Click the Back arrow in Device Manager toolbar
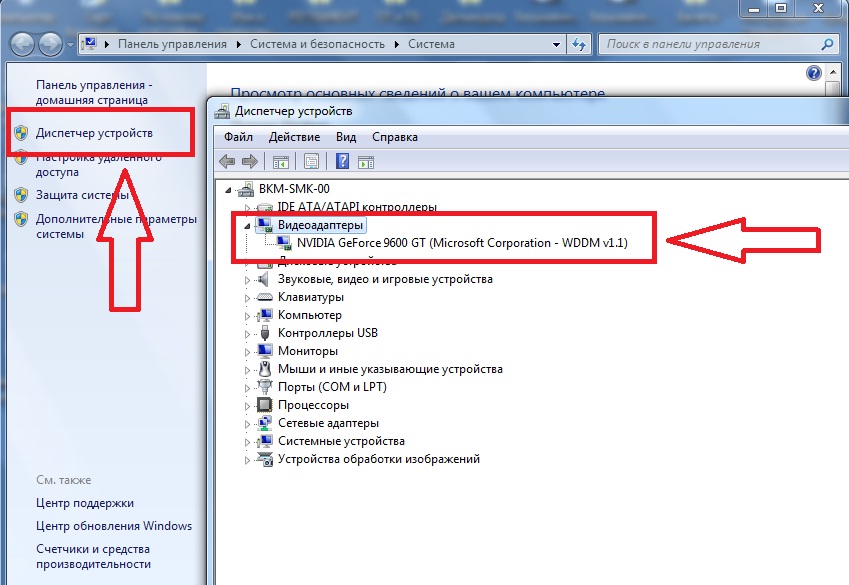Screen dimensions: 849x585 (x=227, y=161)
